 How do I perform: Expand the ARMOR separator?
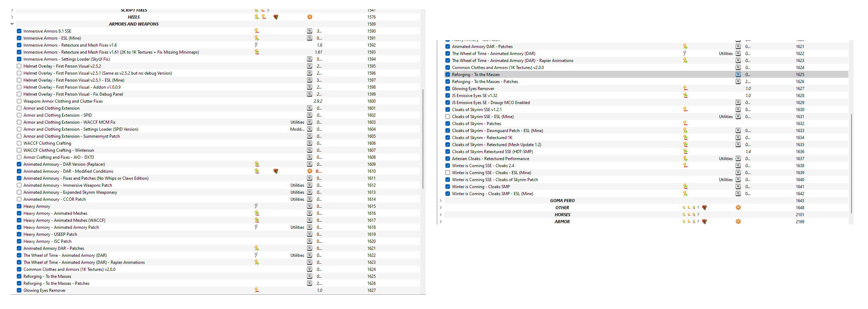pos(441,222)
